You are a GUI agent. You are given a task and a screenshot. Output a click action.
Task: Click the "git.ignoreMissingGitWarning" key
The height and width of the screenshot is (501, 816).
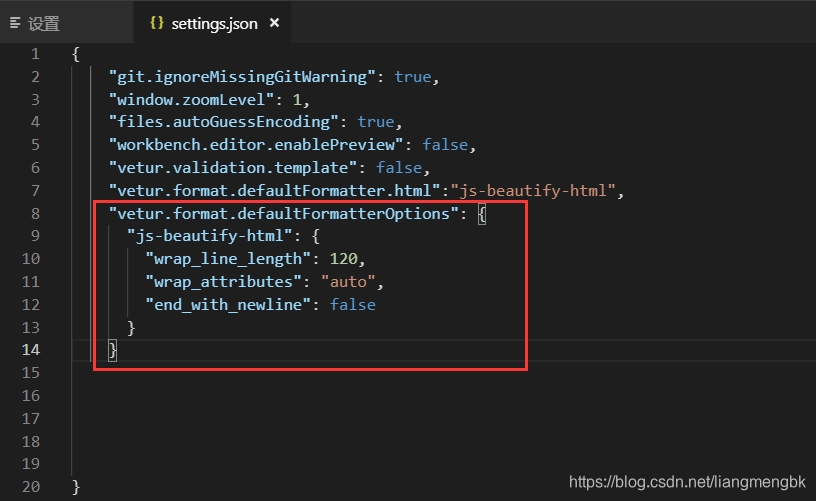click(x=242, y=77)
